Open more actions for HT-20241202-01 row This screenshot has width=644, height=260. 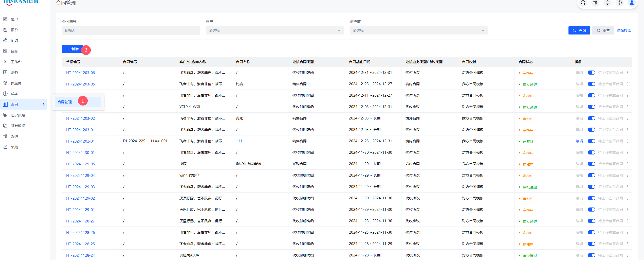[x=628, y=141]
